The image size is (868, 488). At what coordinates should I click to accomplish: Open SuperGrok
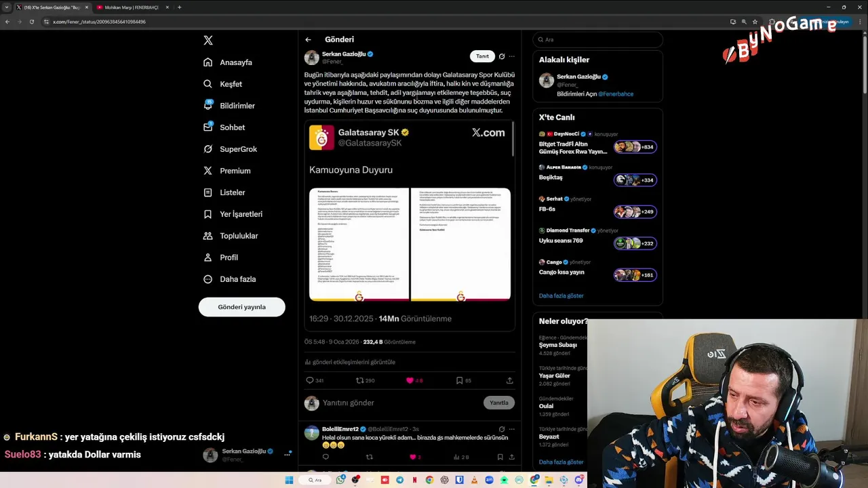pyautogui.click(x=230, y=149)
